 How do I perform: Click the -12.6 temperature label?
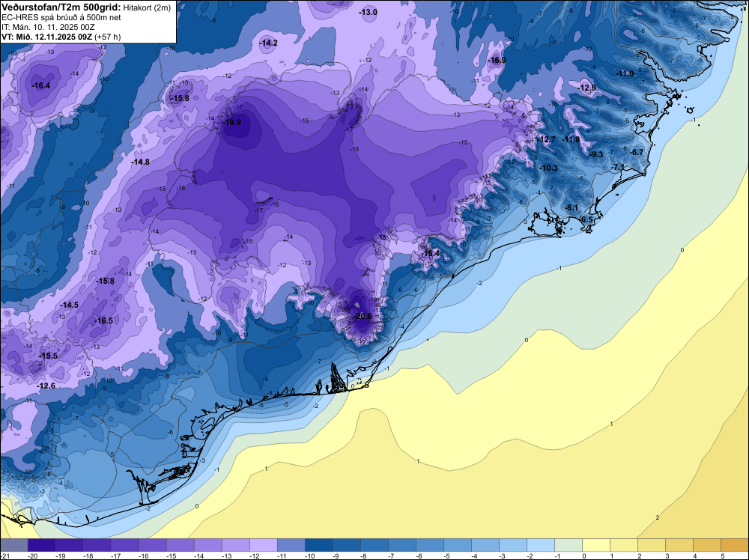(x=46, y=386)
